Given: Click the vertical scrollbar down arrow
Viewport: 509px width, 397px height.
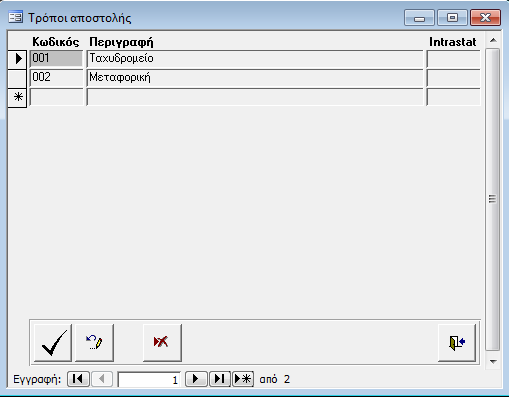Looking at the screenshot, I should [493, 361].
